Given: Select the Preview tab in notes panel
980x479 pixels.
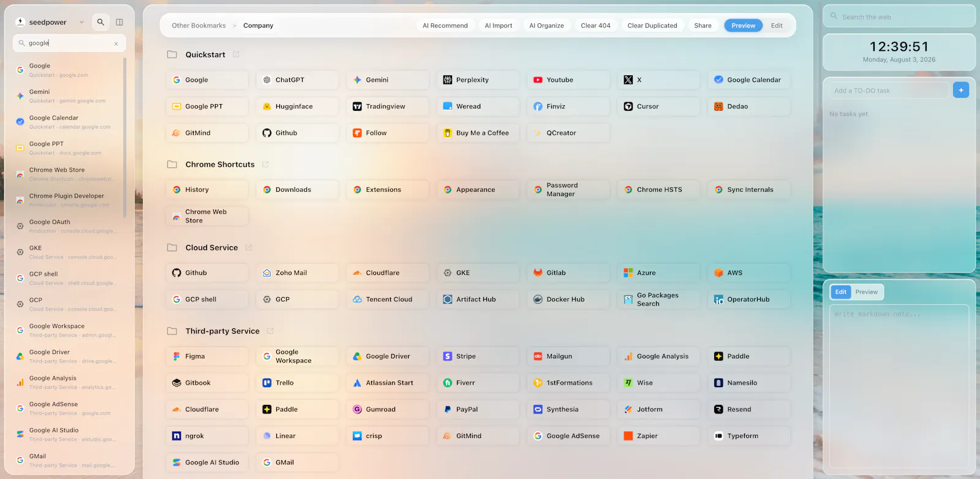Looking at the screenshot, I should [x=867, y=292].
